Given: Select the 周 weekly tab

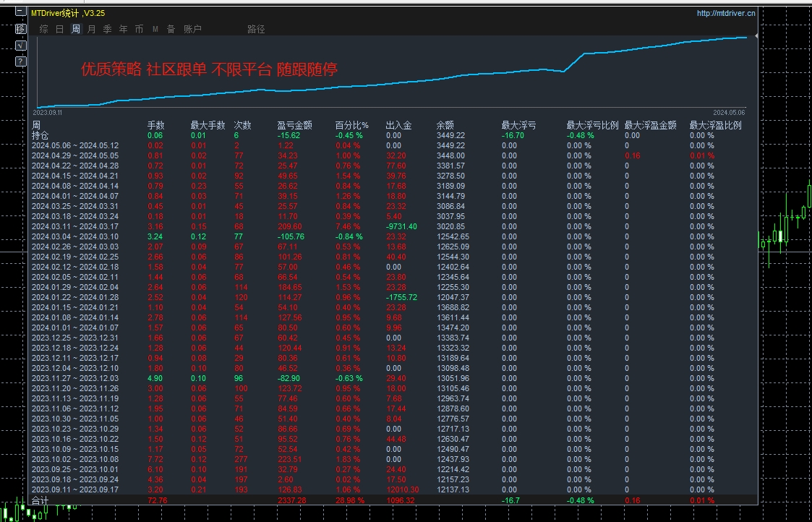Looking at the screenshot, I should tap(76, 29).
